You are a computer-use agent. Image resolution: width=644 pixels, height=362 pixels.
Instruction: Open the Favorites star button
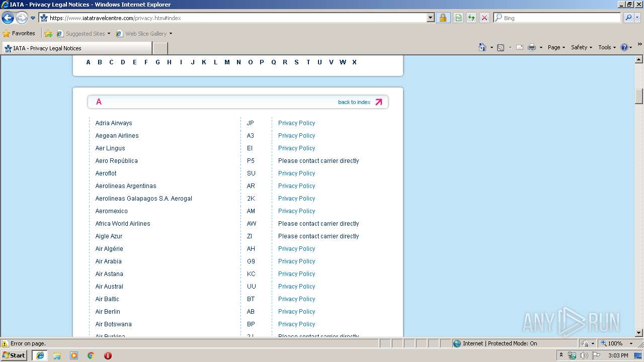tap(19, 33)
